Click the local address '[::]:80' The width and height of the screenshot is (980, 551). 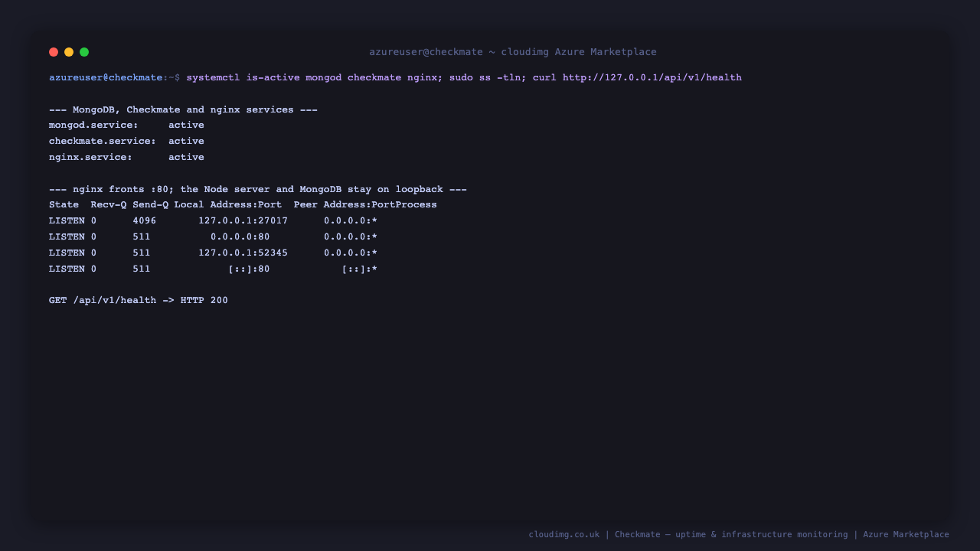tap(249, 269)
